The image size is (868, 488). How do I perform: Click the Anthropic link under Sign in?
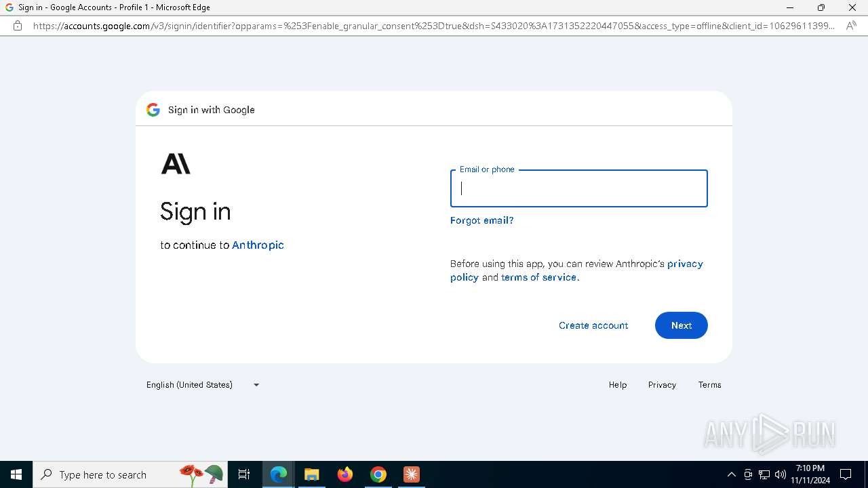click(258, 245)
